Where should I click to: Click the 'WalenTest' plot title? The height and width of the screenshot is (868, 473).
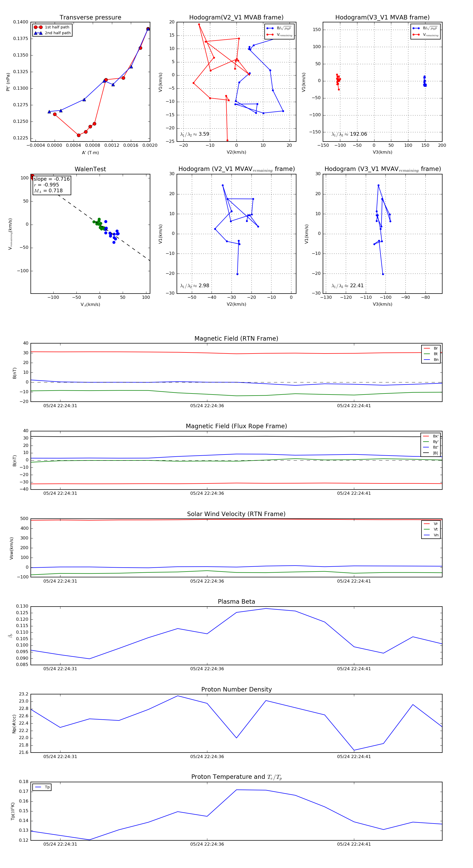coord(90,169)
